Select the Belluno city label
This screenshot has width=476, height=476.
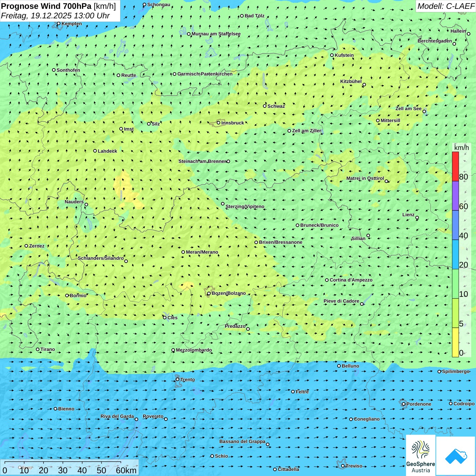(351, 366)
